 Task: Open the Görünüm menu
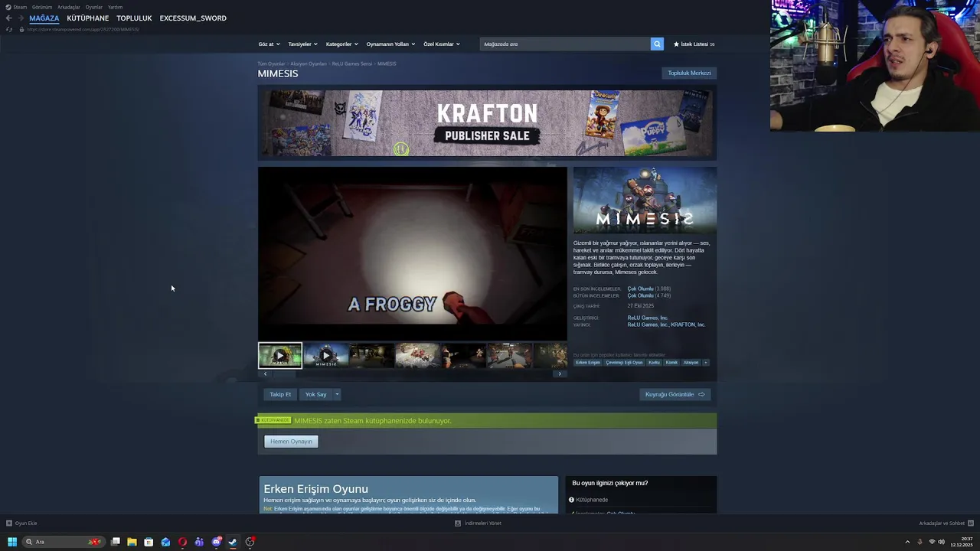point(42,7)
